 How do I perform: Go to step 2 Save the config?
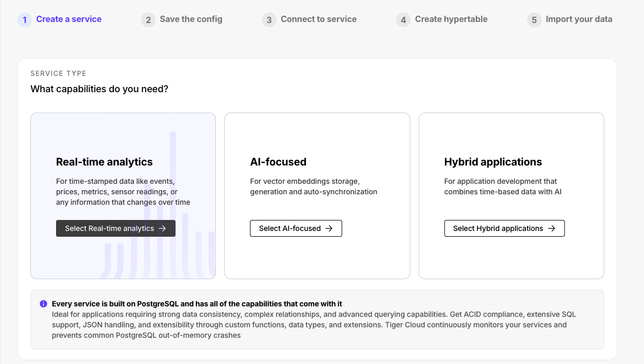coord(182,19)
